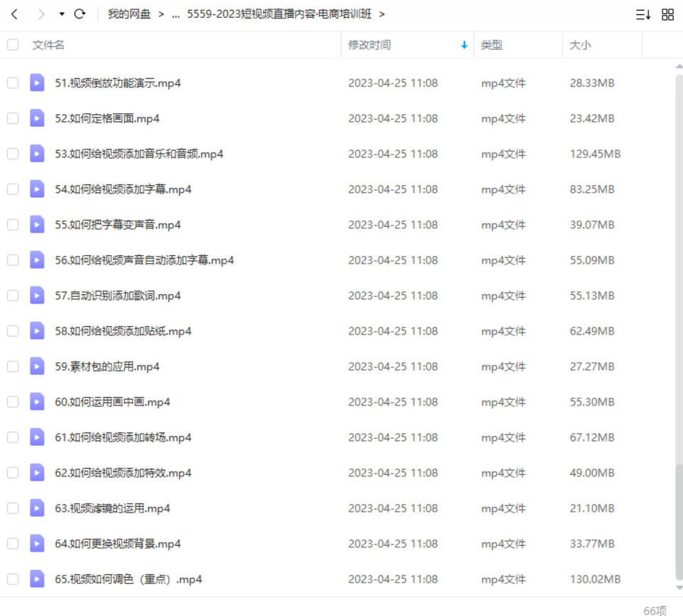This screenshot has width=683, height=616.
Task: Click the 66项 item count
Action: (x=655, y=610)
